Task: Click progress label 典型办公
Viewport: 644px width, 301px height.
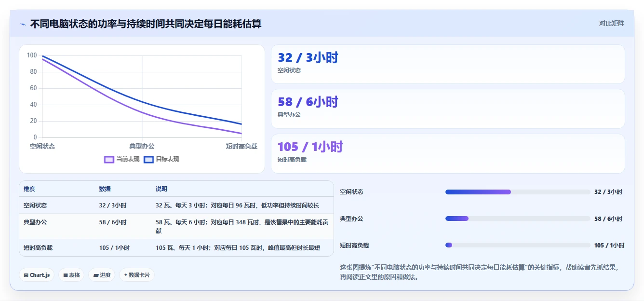Action: point(352,219)
